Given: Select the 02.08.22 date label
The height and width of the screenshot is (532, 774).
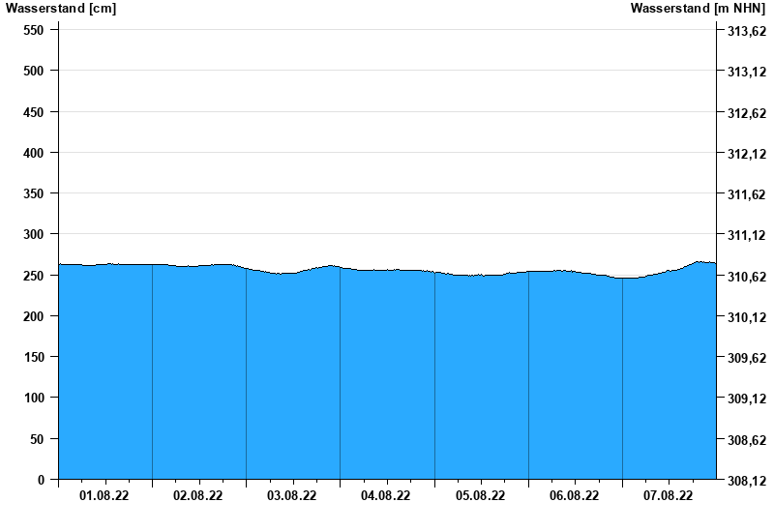Looking at the screenshot, I should tap(198, 496).
